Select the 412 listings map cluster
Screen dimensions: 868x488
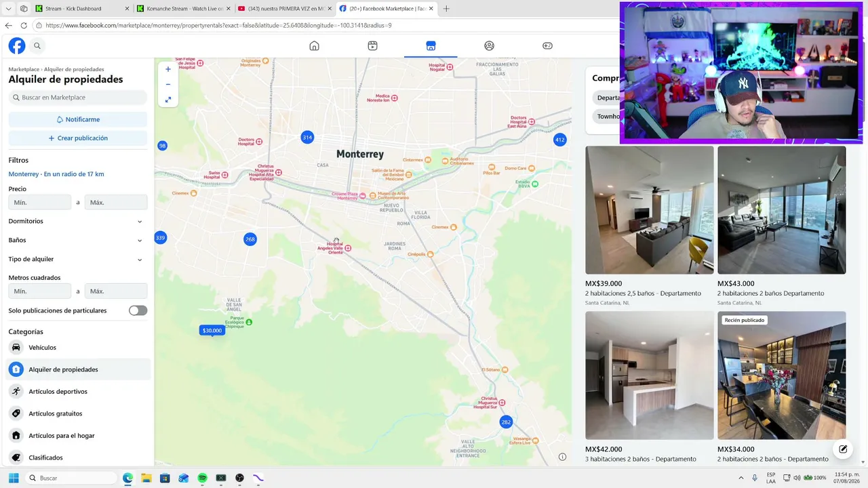pyautogui.click(x=559, y=140)
